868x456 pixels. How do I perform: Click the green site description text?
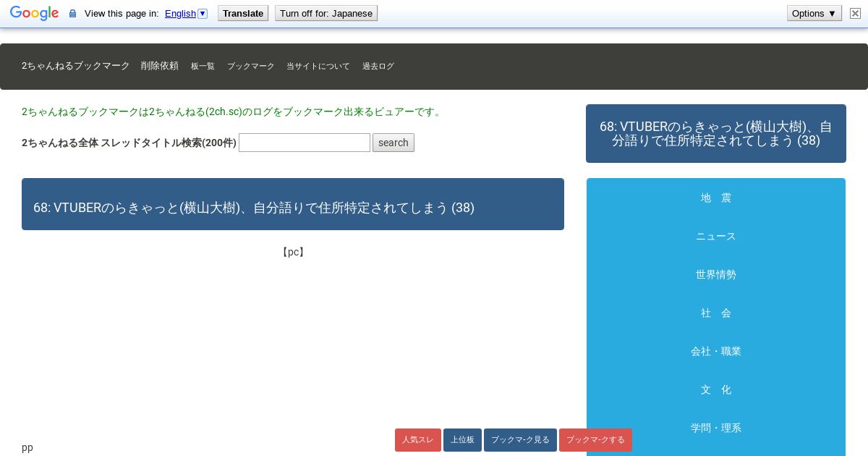point(233,111)
